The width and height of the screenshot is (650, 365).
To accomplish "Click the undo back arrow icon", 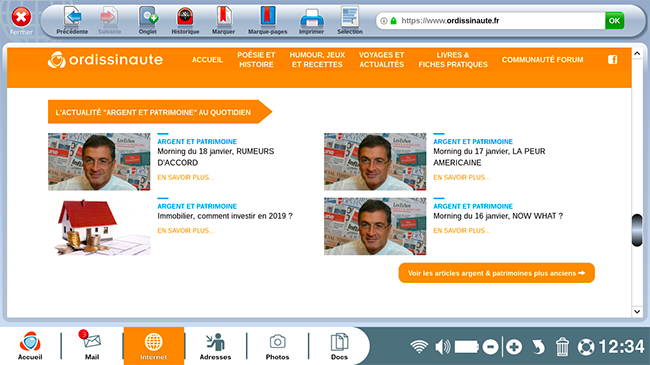I will pyautogui.click(x=538, y=347).
